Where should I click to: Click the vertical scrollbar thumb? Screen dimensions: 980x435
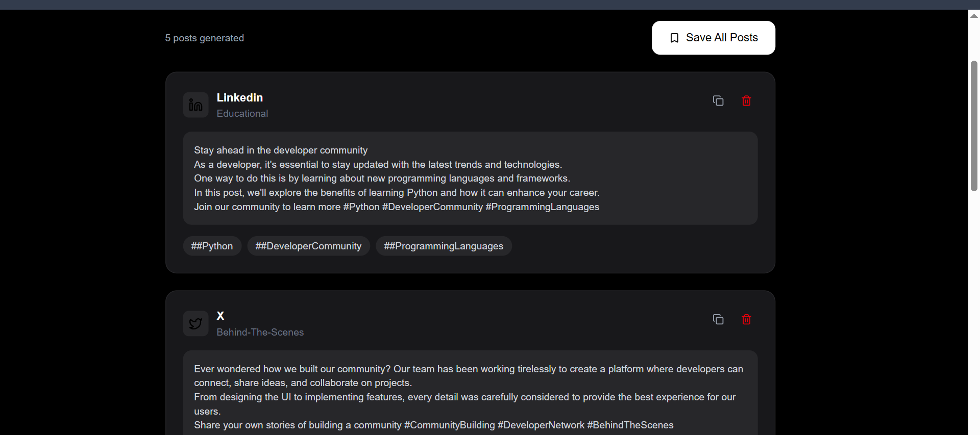pyautogui.click(x=974, y=126)
